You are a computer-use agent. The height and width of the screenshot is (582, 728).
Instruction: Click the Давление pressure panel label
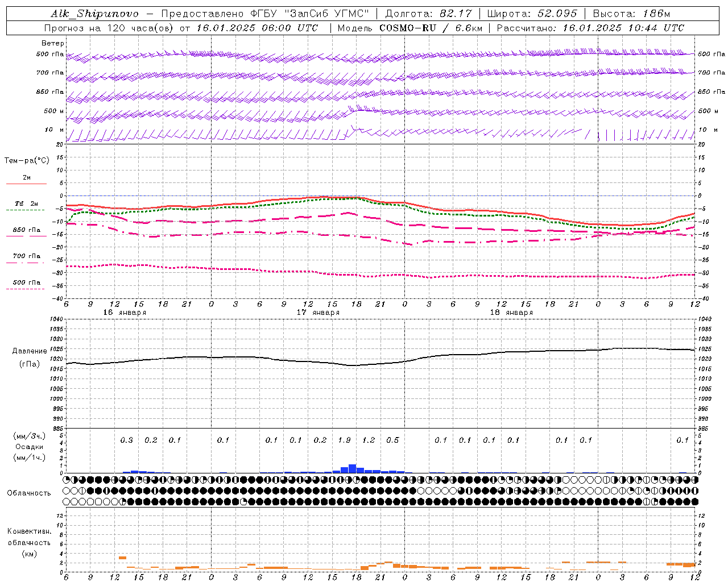tap(30, 351)
